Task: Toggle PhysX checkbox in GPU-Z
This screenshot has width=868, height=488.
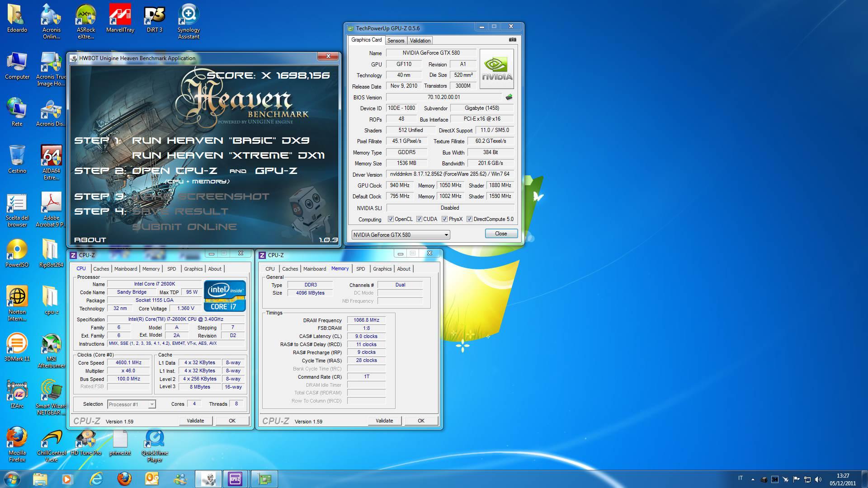Action: pyautogui.click(x=445, y=219)
